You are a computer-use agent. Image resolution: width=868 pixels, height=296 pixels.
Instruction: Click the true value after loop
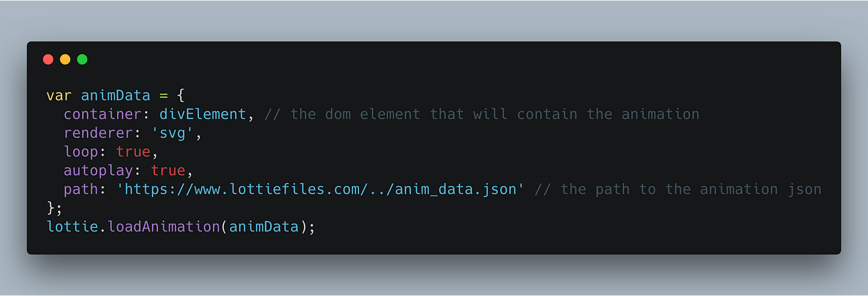(133, 152)
